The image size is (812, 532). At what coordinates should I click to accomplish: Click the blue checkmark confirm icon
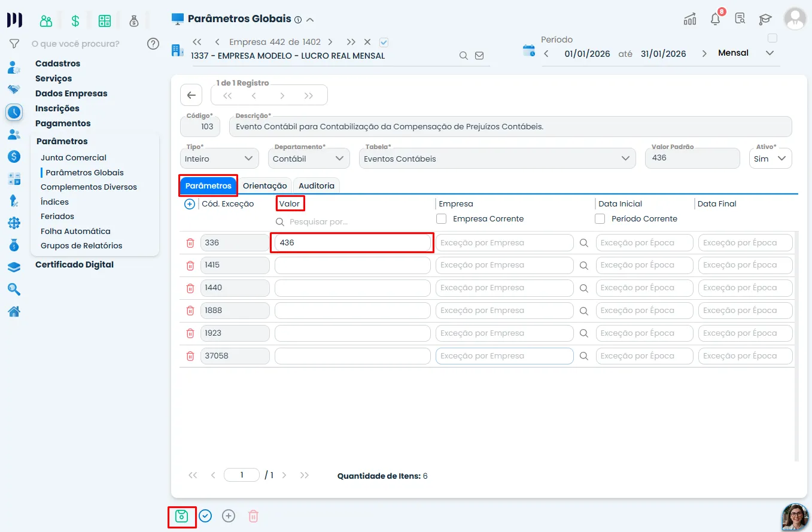tap(205, 516)
